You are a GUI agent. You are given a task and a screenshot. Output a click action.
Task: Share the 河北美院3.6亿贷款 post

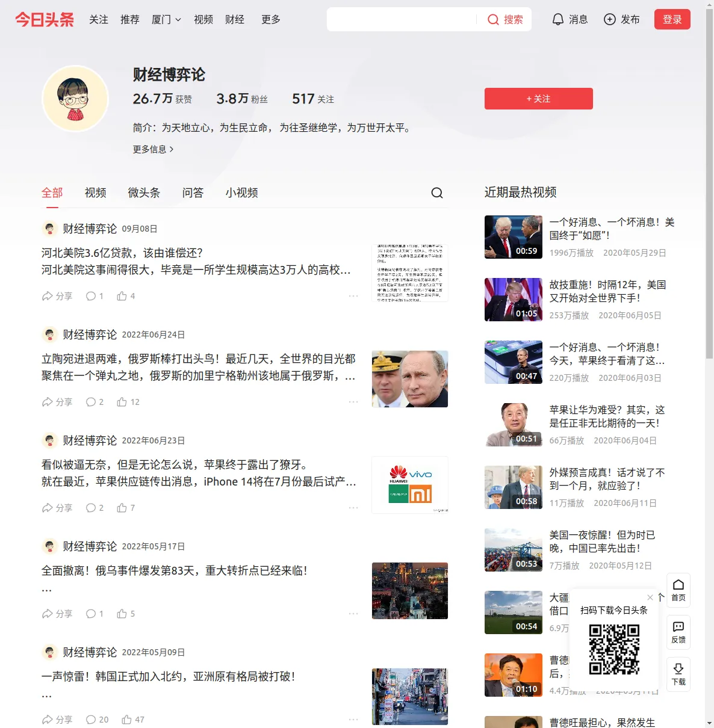[57, 296]
